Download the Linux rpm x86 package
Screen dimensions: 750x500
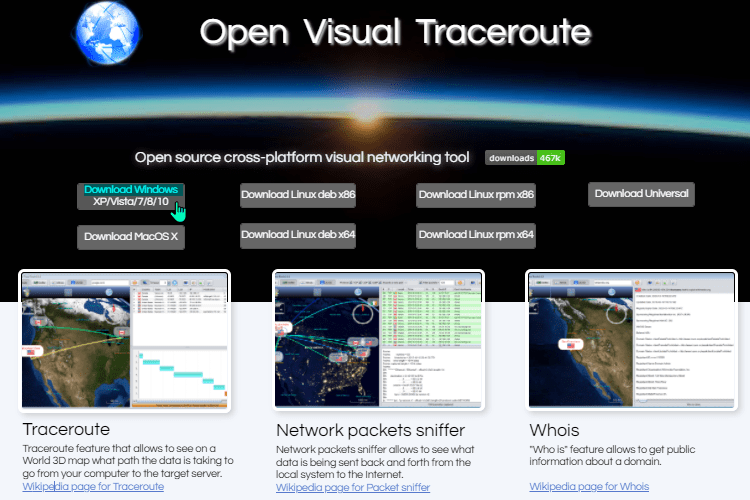pos(476,195)
